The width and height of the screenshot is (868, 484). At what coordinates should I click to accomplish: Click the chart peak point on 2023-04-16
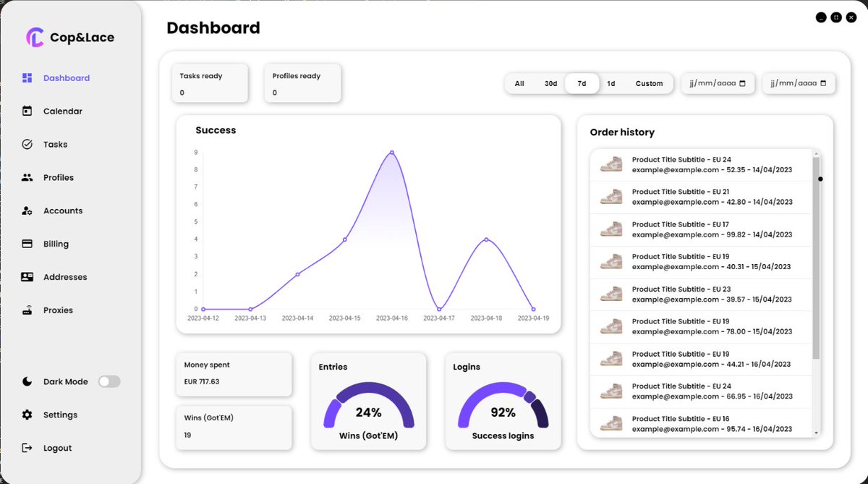point(391,152)
